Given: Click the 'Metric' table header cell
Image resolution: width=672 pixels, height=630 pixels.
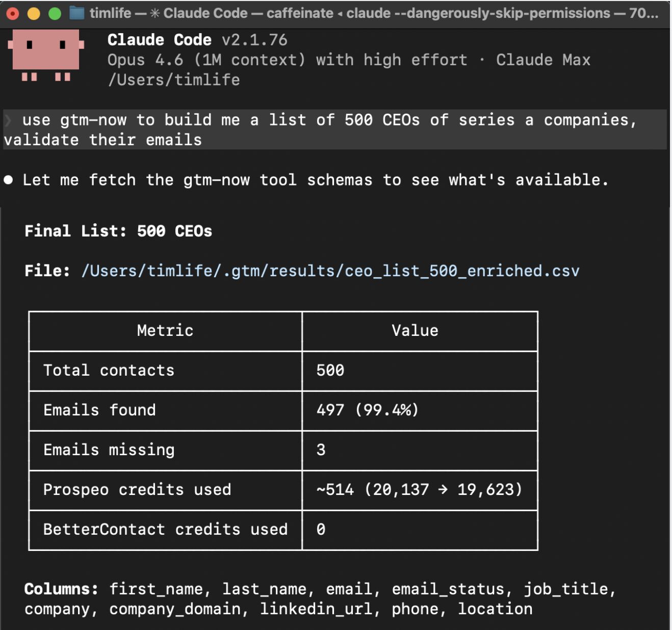Looking at the screenshot, I should click(x=165, y=331).
